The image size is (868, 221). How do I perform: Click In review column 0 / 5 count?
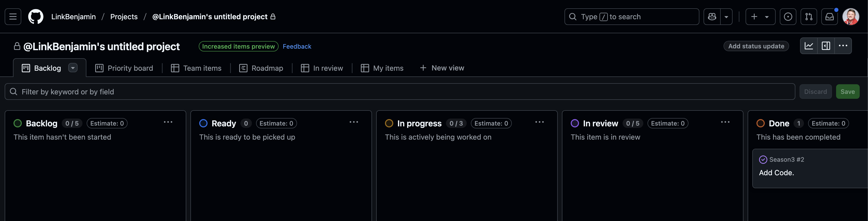633,123
